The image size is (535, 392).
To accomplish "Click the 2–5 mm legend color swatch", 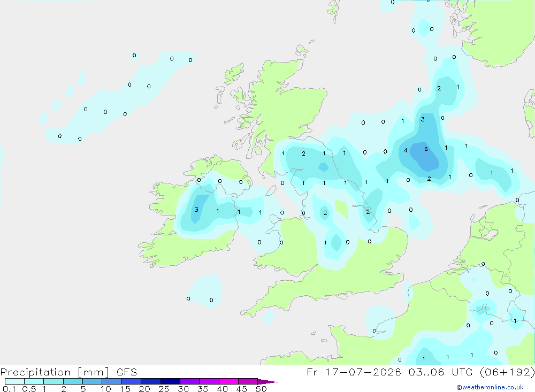I will 73,381.
